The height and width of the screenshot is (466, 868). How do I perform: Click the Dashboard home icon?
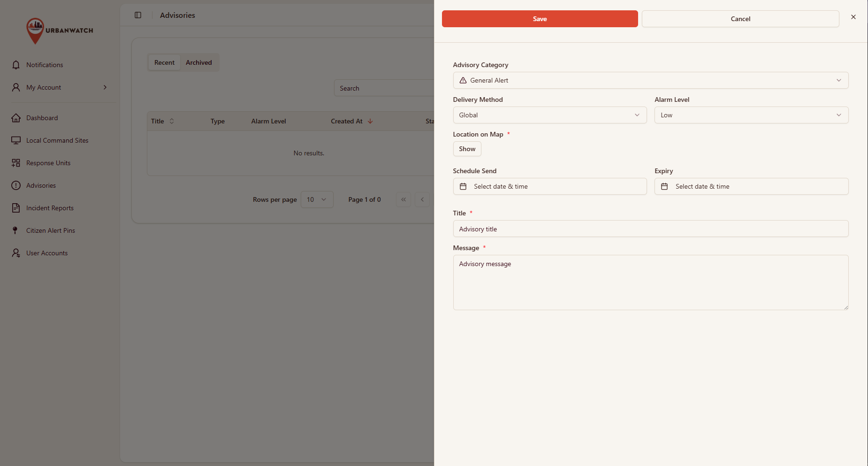[x=16, y=118]
